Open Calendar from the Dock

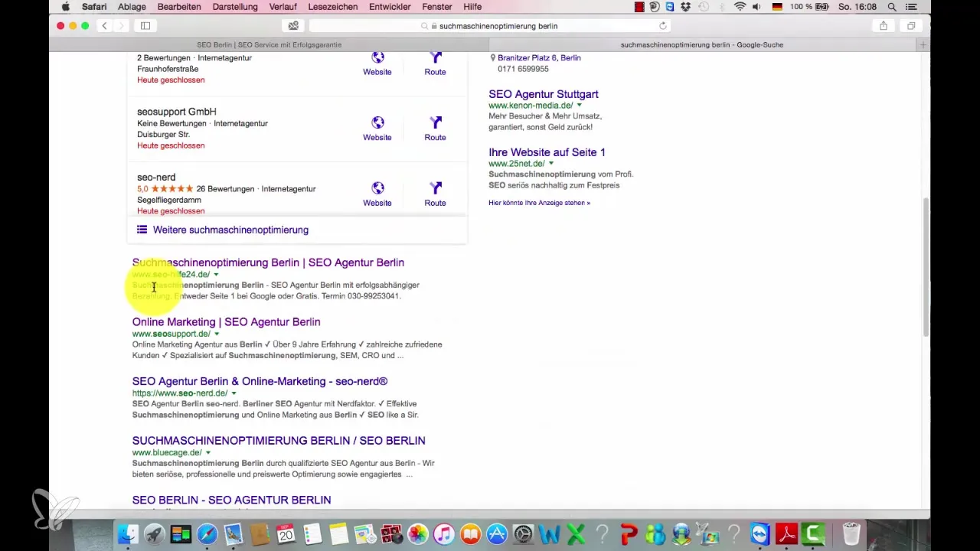[x=286, y=533]
